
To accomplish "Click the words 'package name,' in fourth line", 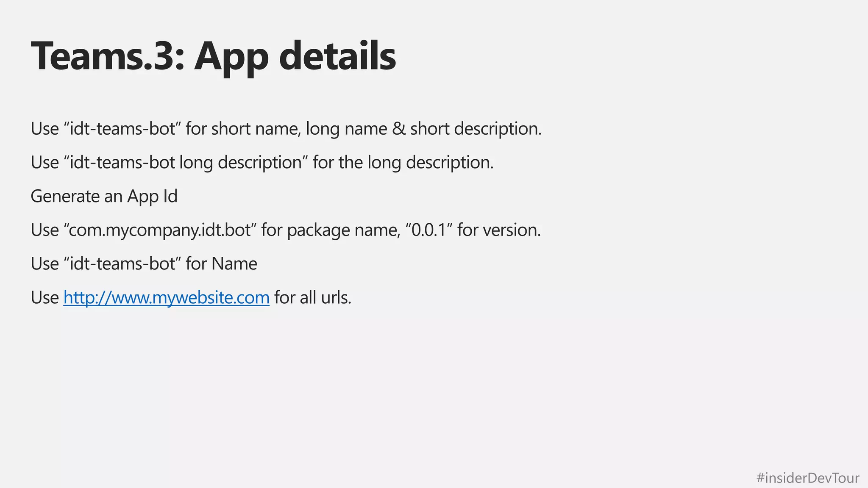I will (343, 230).
